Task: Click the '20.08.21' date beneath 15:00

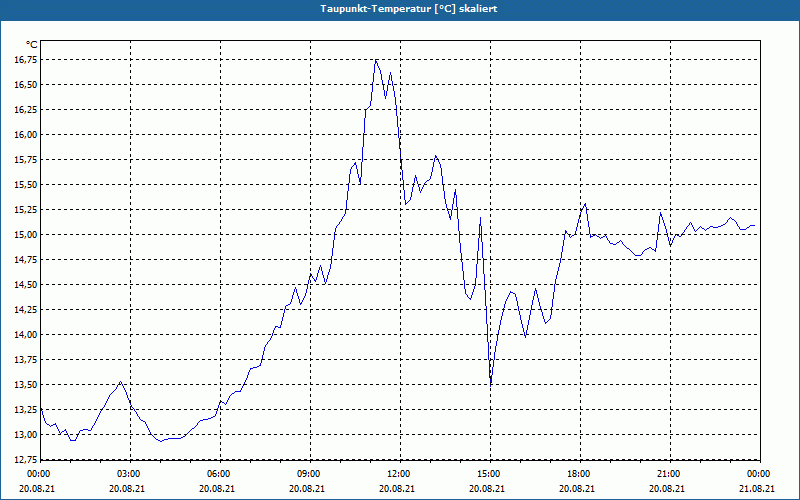Action: pyautogui.click(x=487, y=488)
